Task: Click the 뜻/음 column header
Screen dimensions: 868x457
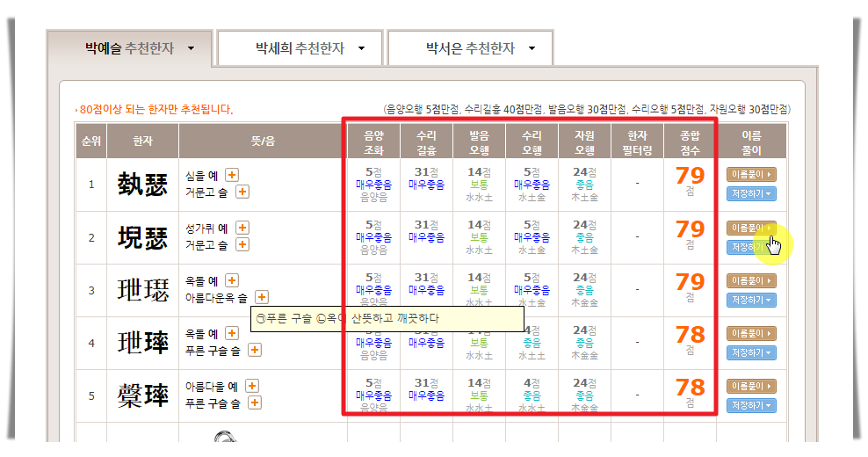Action: point(263,141)
